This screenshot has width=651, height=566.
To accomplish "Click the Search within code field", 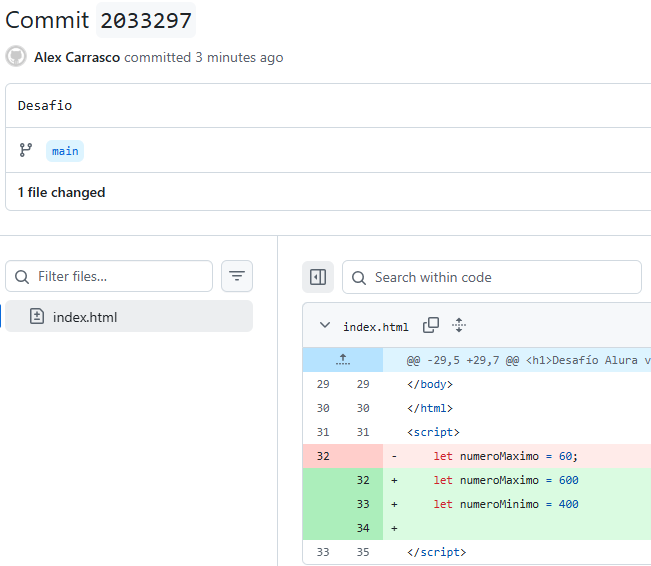I will coord(492,277).
